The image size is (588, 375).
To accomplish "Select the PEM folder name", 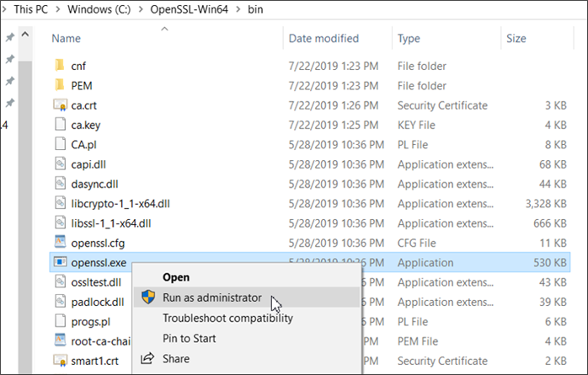I will tap(82, 85).
